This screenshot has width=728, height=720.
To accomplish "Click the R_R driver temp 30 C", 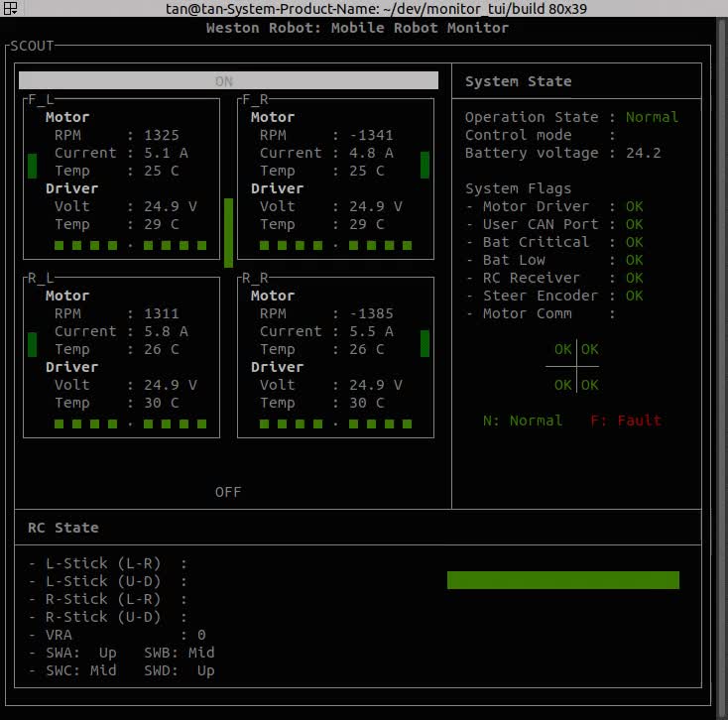I will click(367, 403).
